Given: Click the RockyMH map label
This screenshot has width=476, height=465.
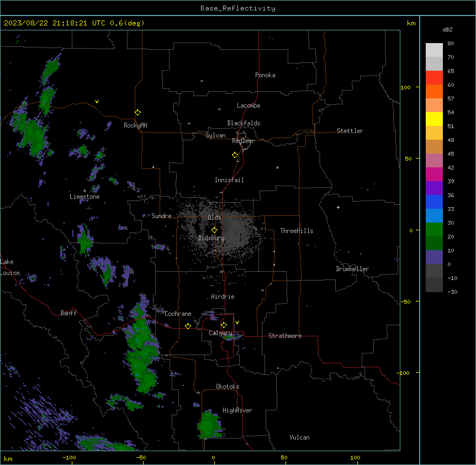Looking at the screenshot, I should click(x=135, y=125).
